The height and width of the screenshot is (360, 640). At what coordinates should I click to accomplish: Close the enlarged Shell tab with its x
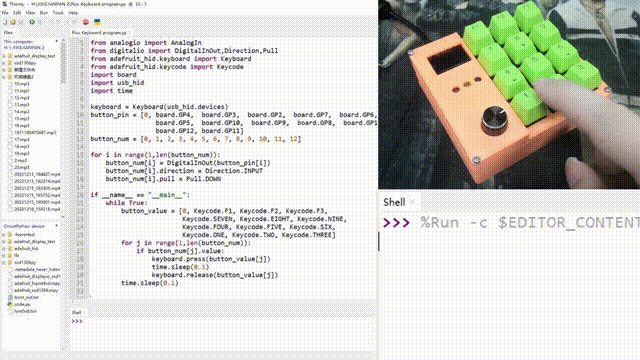[x=412, y=202]
